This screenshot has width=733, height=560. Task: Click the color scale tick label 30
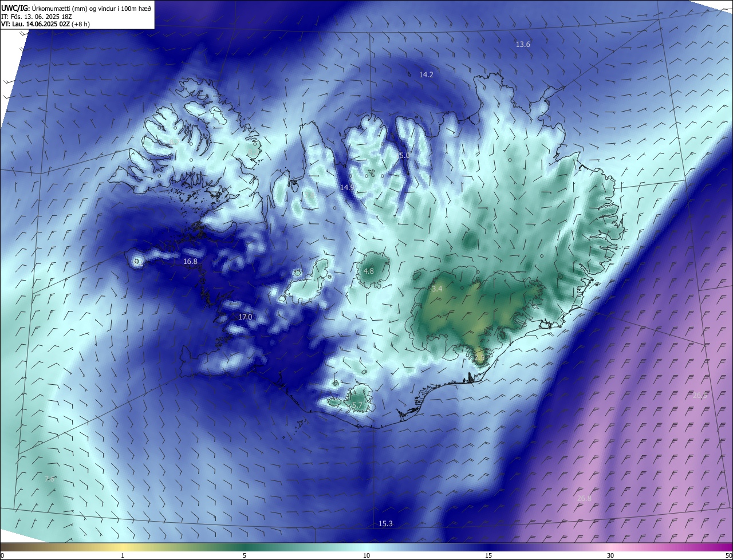click(x=610, y=556)
